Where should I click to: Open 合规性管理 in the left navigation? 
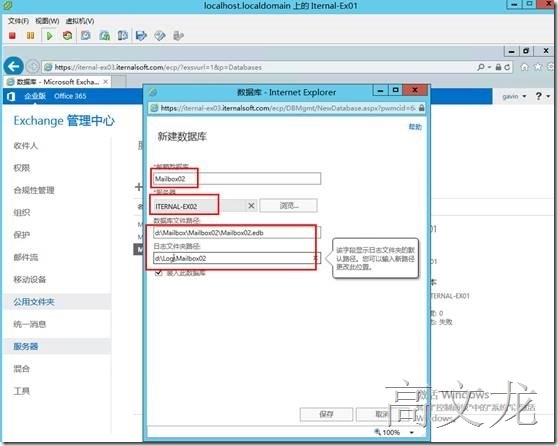34,190
